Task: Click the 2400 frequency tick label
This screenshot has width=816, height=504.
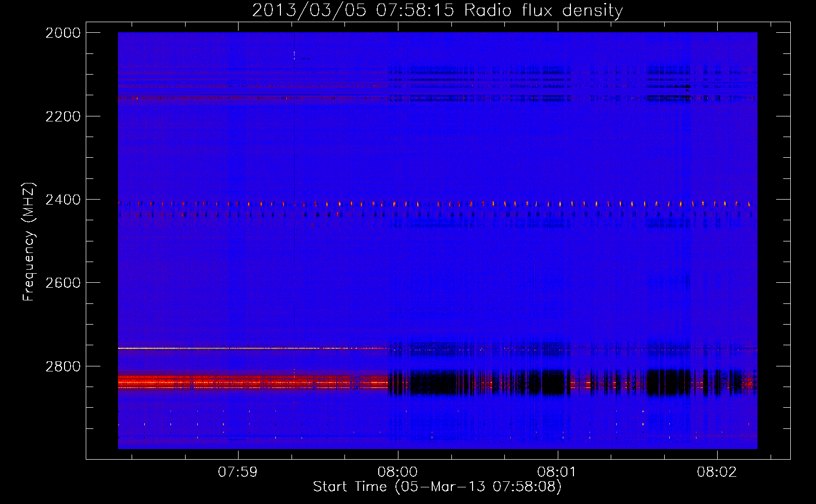Action: tap(63, 200)
